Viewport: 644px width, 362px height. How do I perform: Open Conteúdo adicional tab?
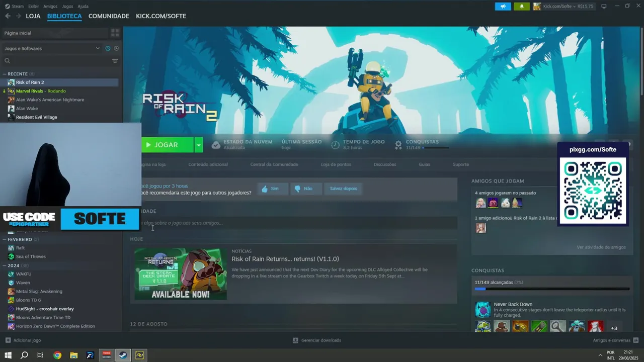(x=208, y=164)
